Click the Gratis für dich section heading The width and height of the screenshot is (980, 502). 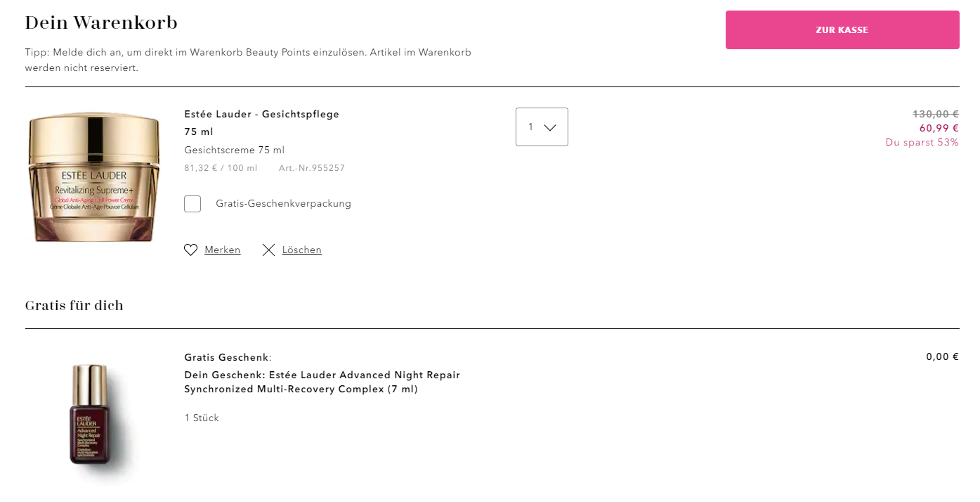pyautogui.click(x=74, y=306)
